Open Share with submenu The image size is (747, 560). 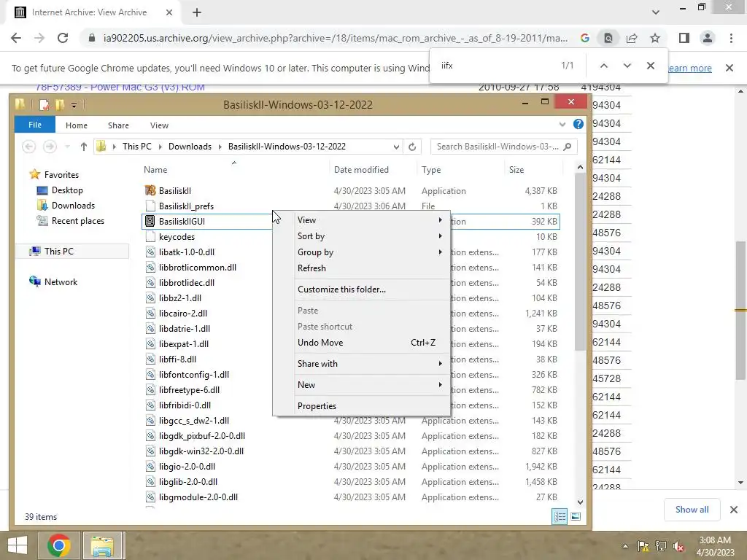(x=361, y=364)
